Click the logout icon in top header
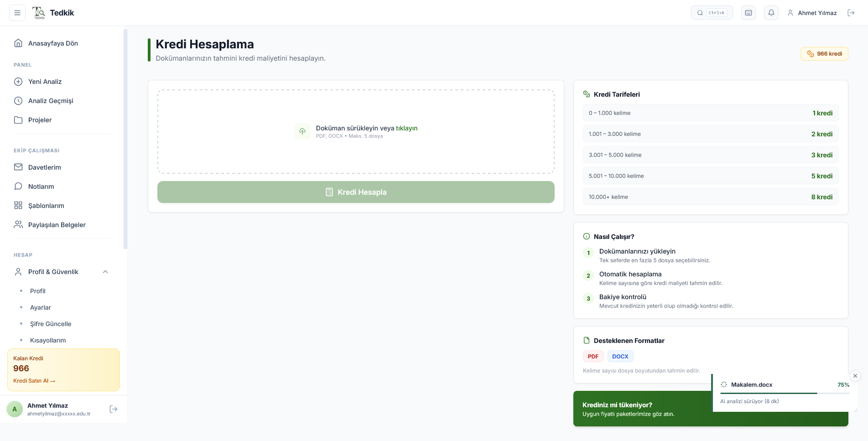868x441 pixels. 851,13
